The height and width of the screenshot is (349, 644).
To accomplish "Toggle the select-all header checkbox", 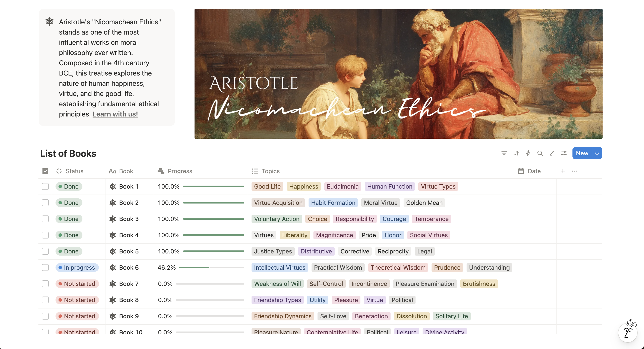I will pos(45,171).
